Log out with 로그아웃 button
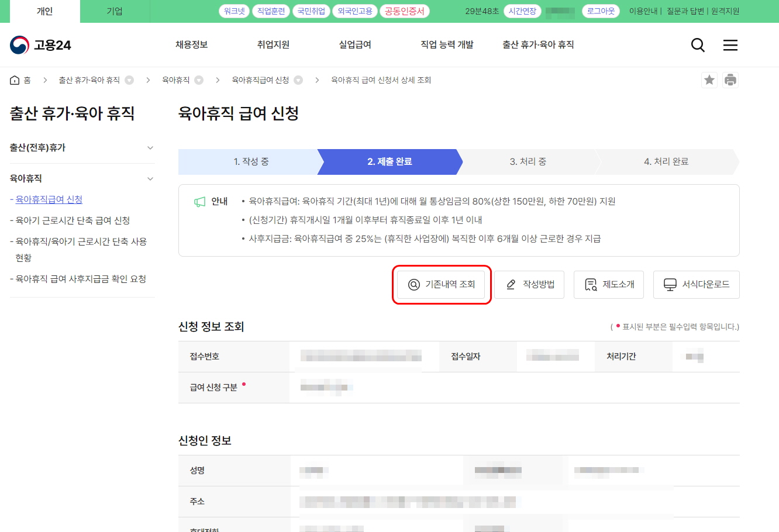Image resolution: width=779 pixels, height=532 pixels. click(x=601, y=11)
